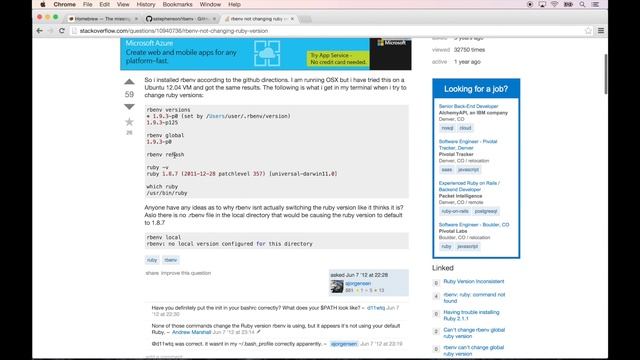Screen dimensions: 640x360
Task: Click the cloud tag in job listing
Action: point(465,128)
